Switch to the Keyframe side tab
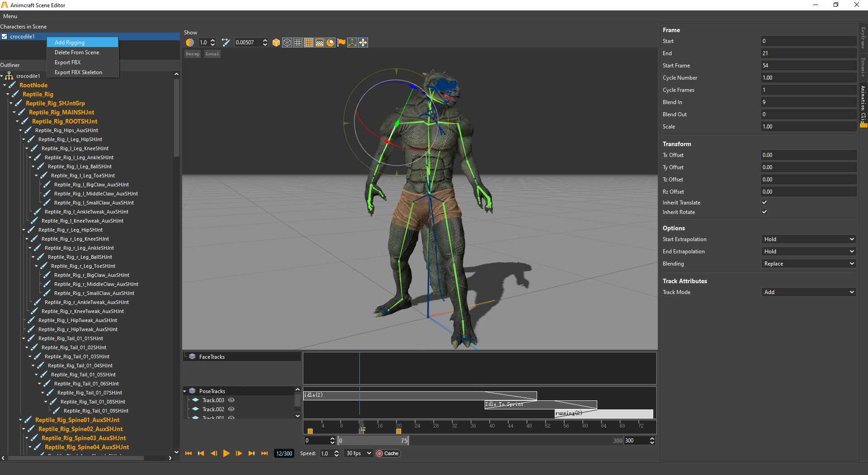Image resolution: width=868 pixels, height=475 pixels. tap(863, 38)
